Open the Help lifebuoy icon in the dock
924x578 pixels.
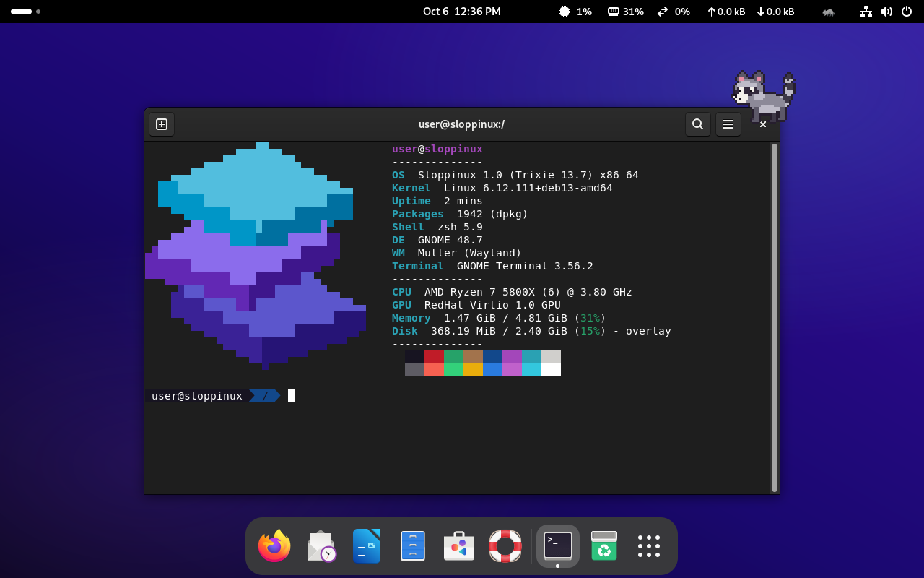pyautogui.click(x=505, y=546)
